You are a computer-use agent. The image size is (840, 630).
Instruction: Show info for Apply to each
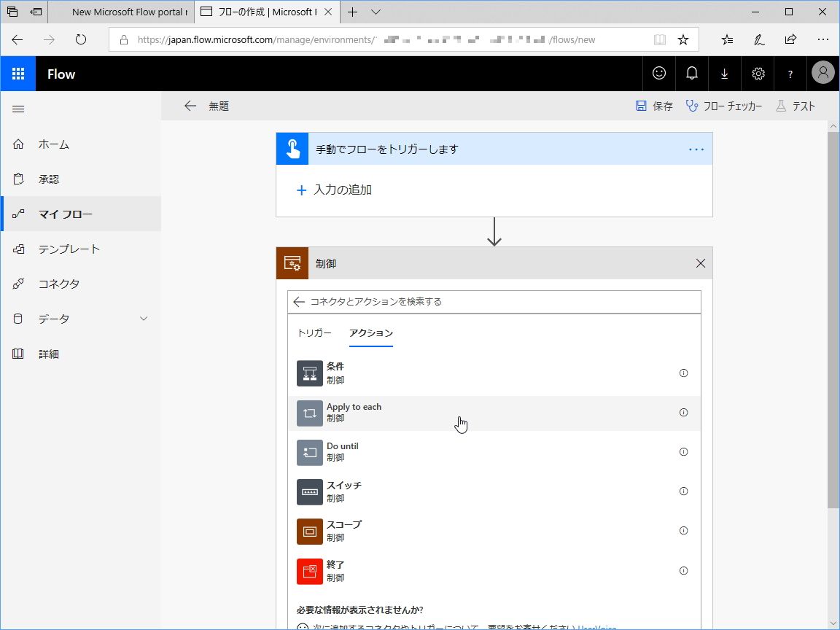click(x=683, y=413)
